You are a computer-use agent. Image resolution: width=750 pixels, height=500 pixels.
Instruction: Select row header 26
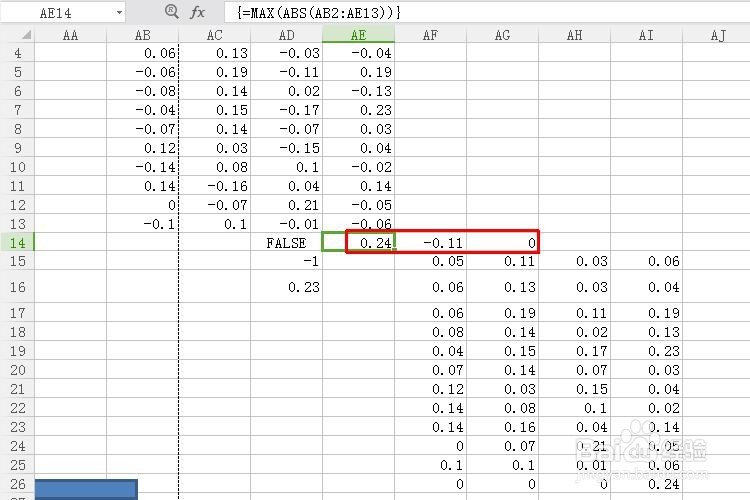(18, 484)
